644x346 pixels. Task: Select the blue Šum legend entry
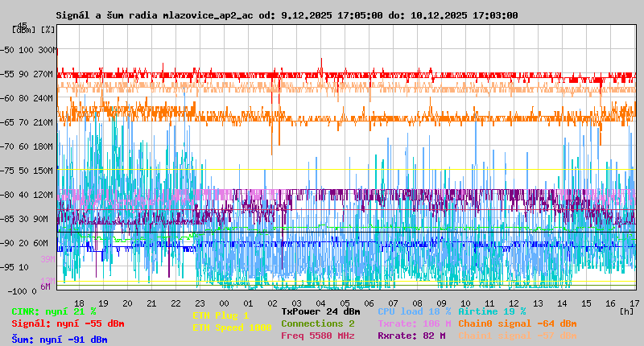(60, 340)
